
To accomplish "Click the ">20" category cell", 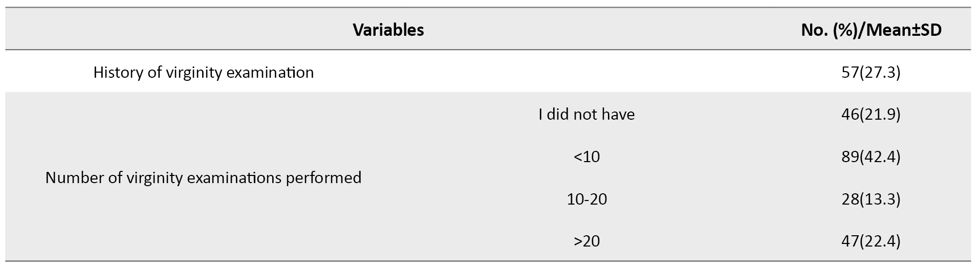I will (586, 241).
